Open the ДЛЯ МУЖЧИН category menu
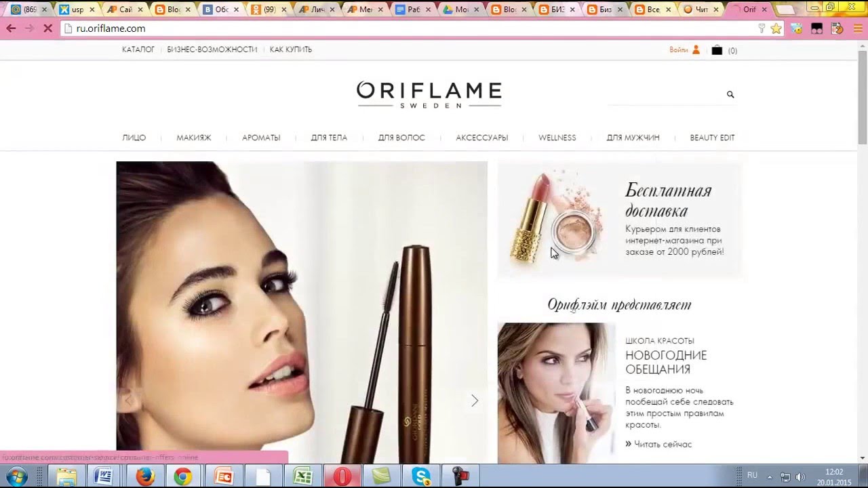This screenshot has width=868, height=488. click(x=633, y=138)
